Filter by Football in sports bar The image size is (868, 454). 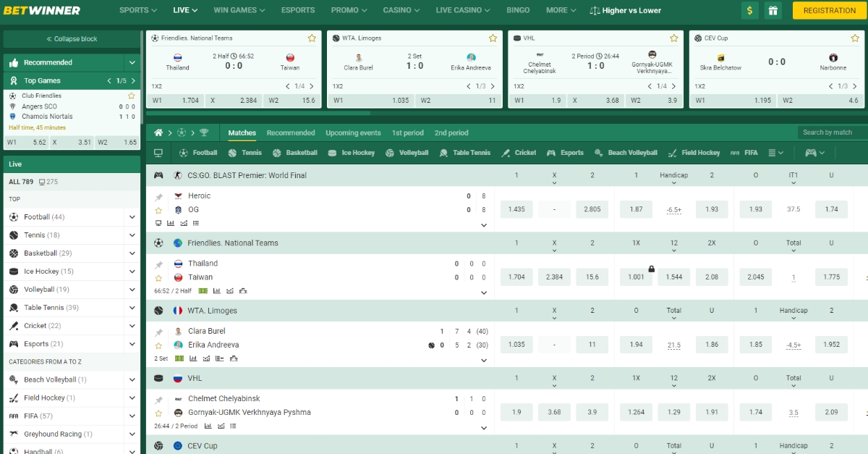tap(198, 153)
